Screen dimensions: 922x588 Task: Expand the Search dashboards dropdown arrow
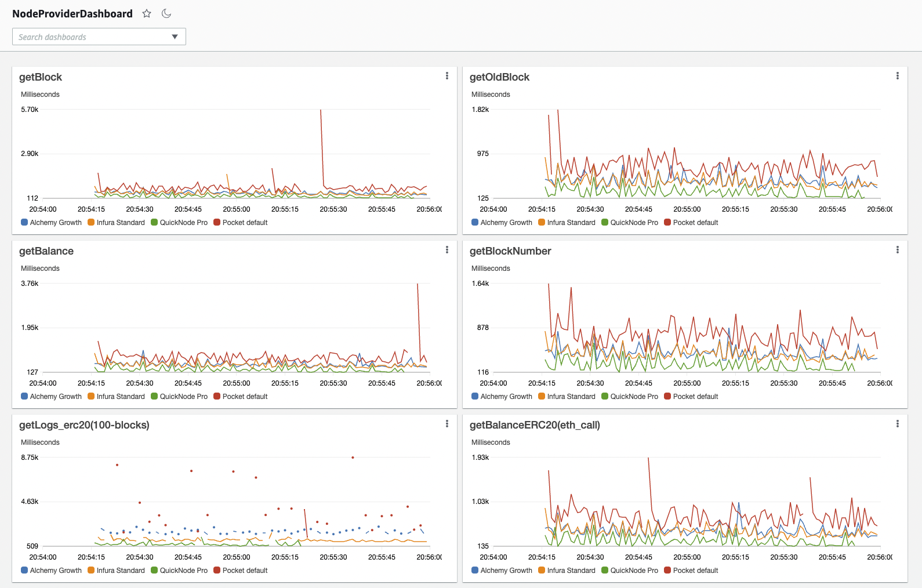[x=175, y=37]
